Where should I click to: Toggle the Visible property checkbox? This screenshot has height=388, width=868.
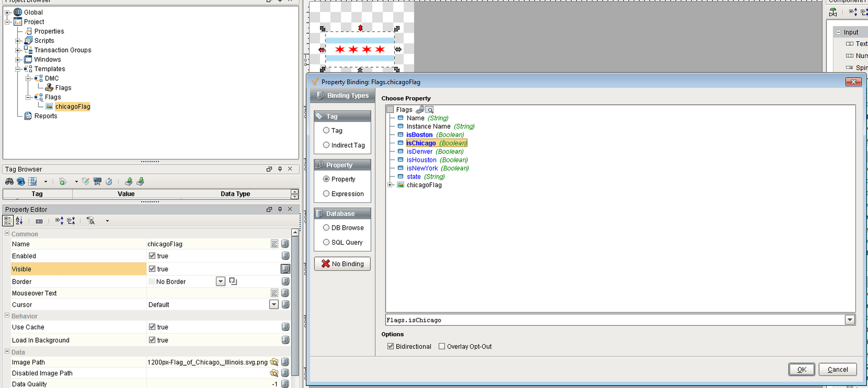point(152,269)
